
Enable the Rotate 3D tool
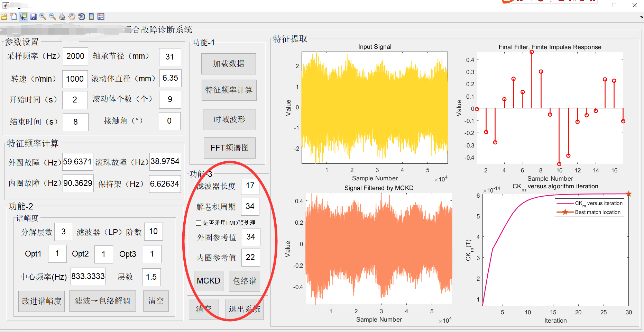[82, 17]
